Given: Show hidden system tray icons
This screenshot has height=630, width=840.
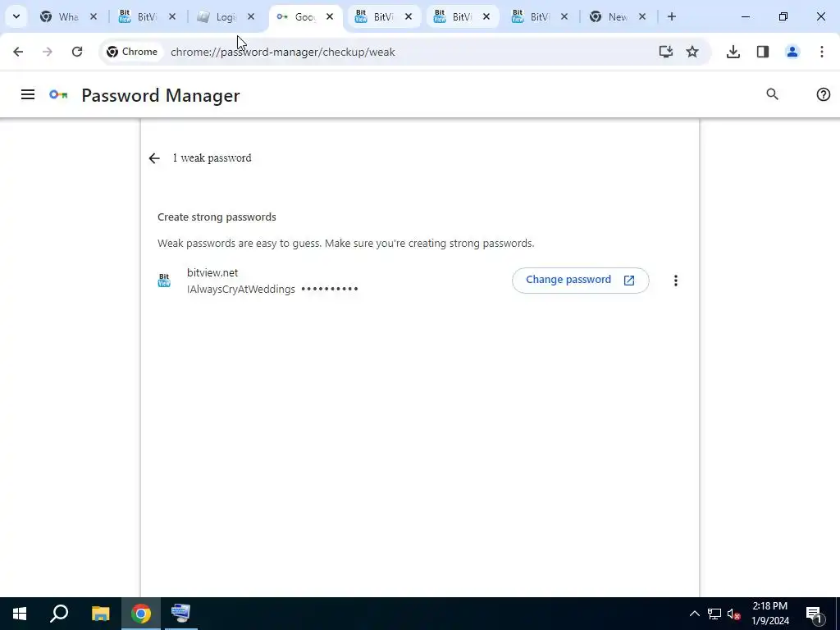Looking at the screenshot, I should point(694,614).
